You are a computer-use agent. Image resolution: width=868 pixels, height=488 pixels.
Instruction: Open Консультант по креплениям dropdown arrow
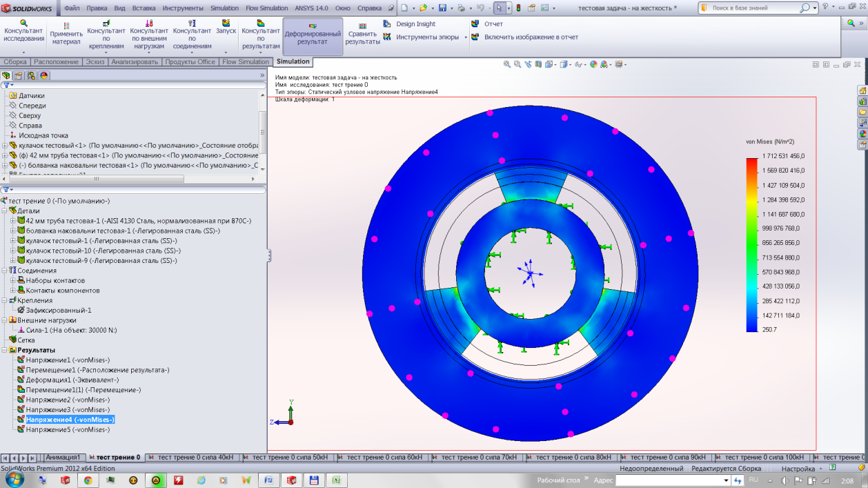106,52
